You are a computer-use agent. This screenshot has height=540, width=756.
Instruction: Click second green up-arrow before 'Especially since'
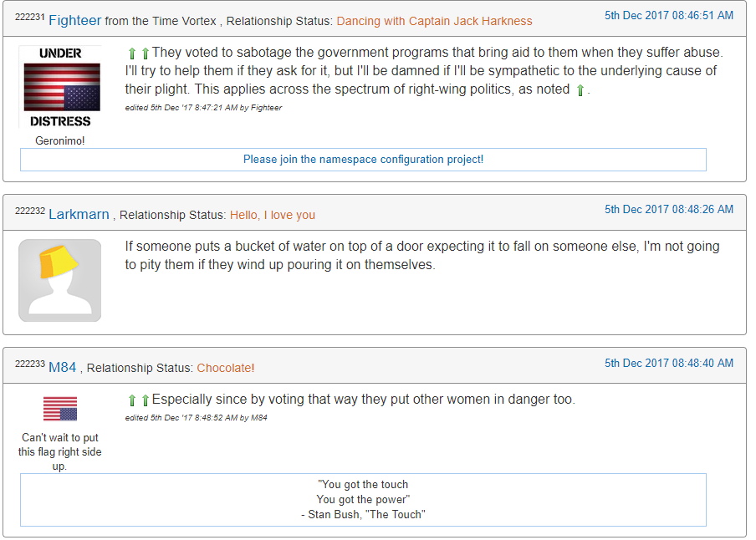click(146, 400)
